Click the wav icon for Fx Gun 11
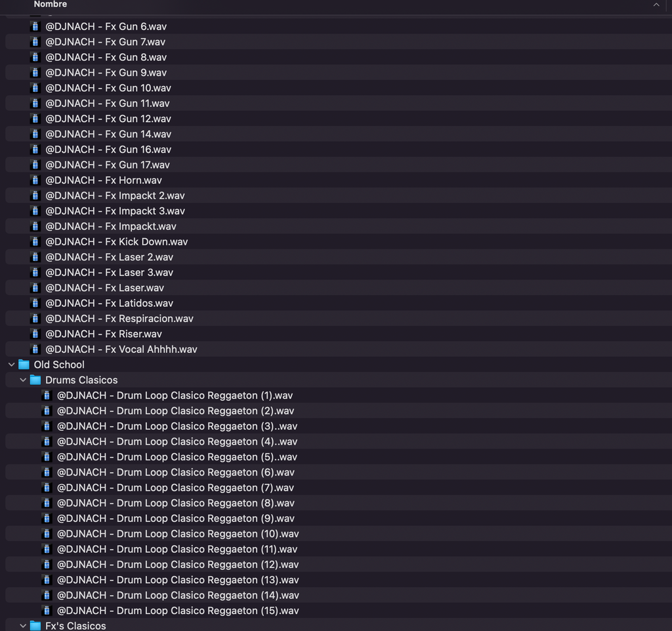 [x=35, y=103]
